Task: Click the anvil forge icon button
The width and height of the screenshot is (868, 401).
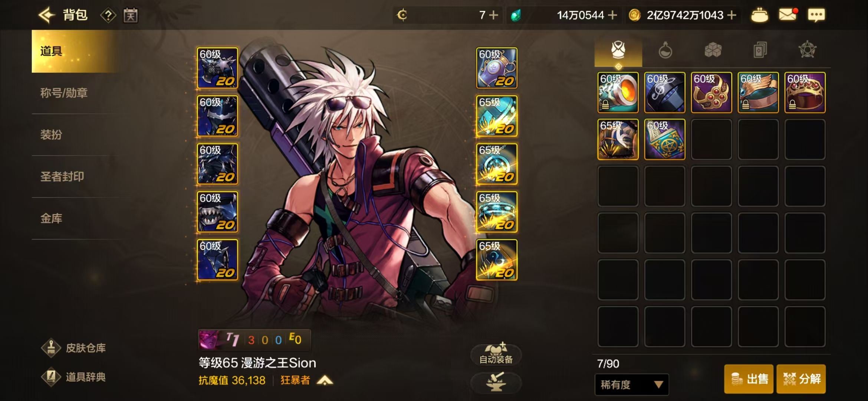Action: coord(496,382)
